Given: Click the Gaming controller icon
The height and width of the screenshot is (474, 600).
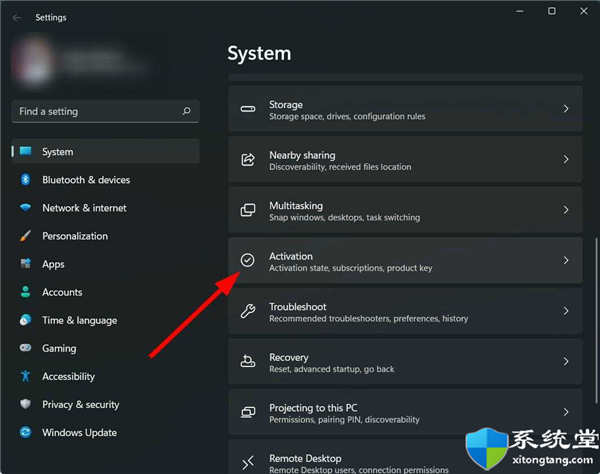Looking at the screenshot, I should [x=26, y=348].
